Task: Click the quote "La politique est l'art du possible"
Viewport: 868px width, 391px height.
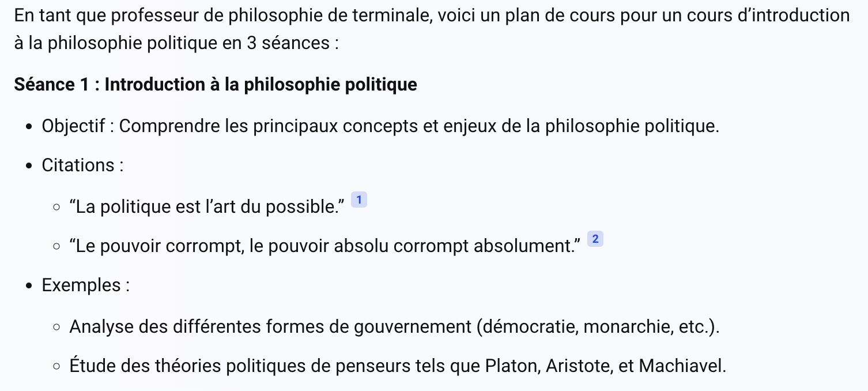Action: pyautogui.click(x=207, y=206)
